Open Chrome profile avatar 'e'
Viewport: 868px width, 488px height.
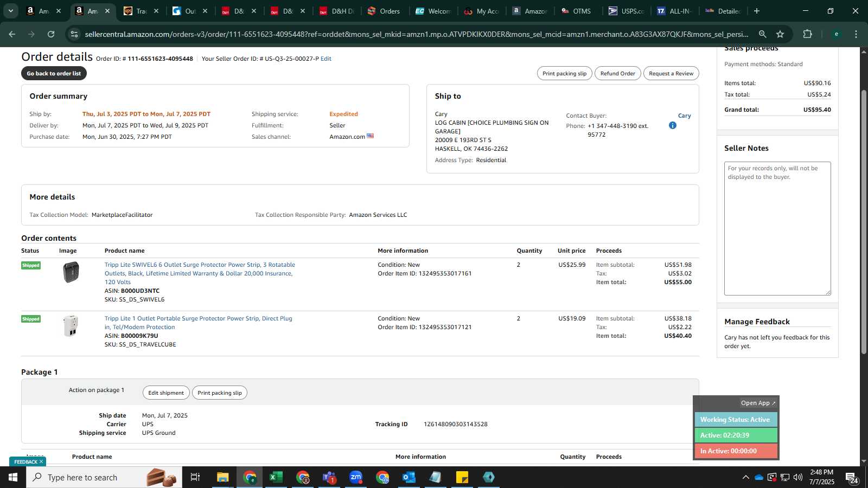[x=837, y=34]
